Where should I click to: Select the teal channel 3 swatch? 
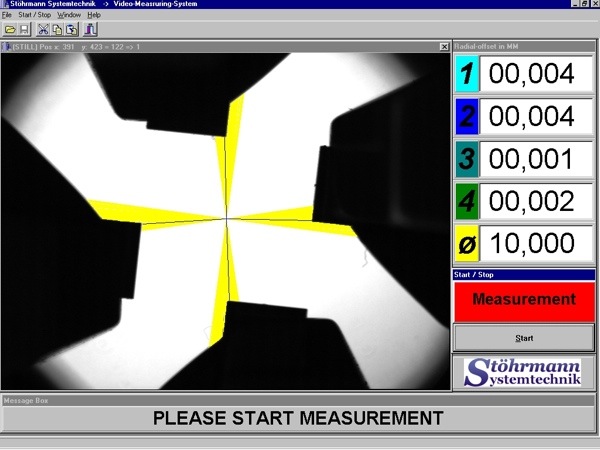click(x=466, y=159)
